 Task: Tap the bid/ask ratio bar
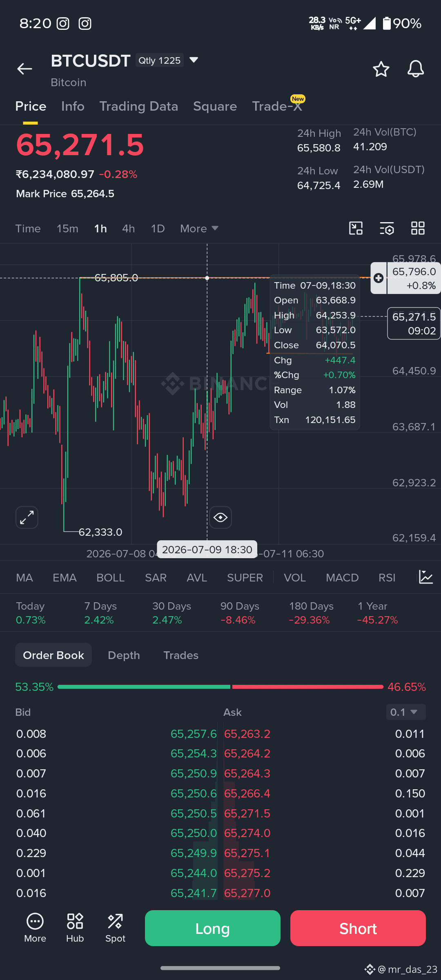(220, 687)
